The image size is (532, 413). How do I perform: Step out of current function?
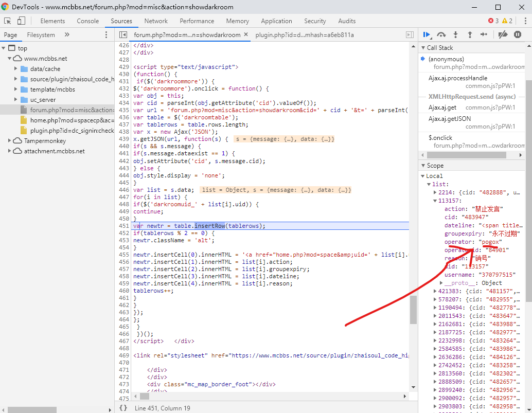click(470, 34)
